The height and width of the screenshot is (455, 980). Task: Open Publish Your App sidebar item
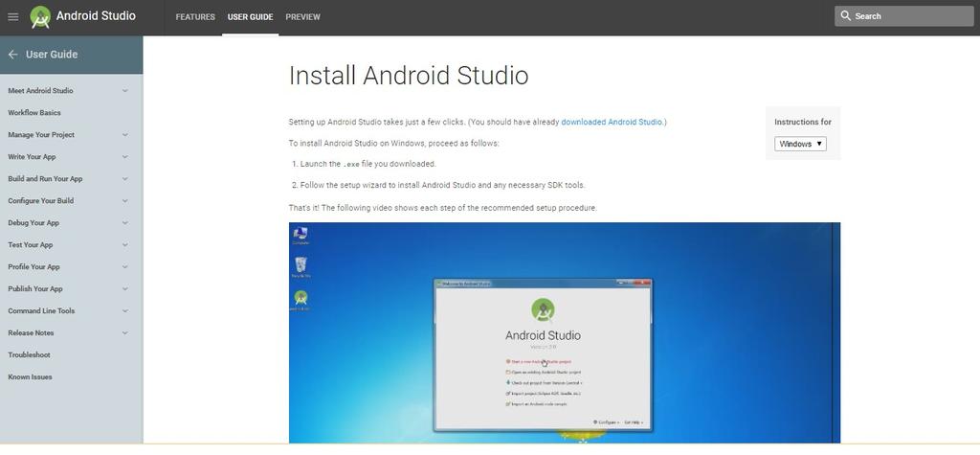click(x=35, y=289)
